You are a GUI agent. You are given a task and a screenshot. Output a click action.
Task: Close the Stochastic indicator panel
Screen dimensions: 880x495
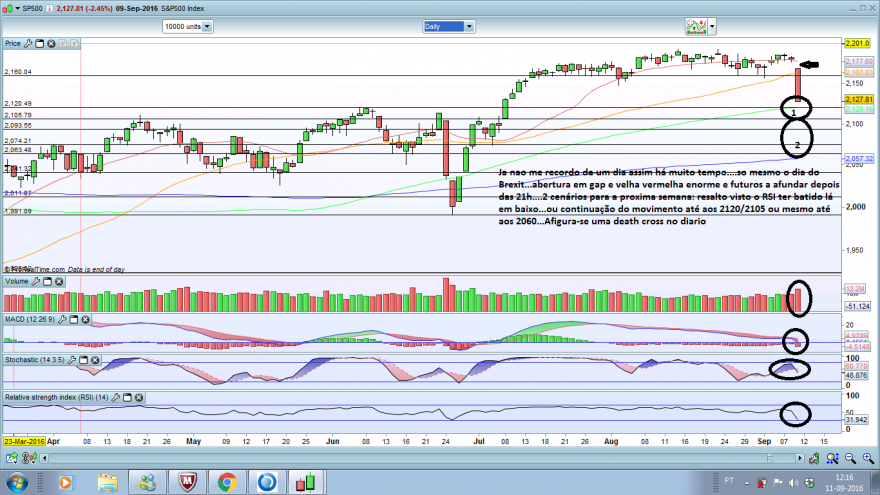[x=95, y=360]
